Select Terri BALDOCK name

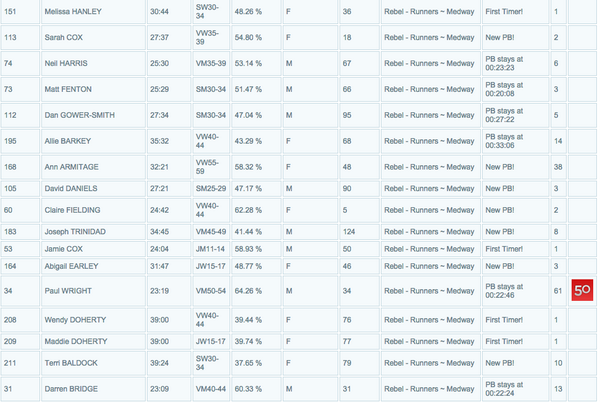coord(71,363)
